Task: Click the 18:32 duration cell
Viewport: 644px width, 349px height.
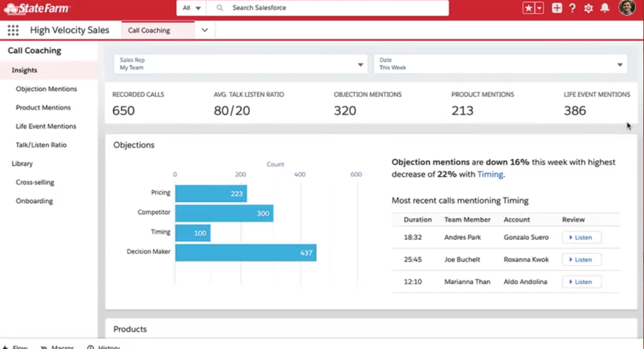Action: click(x=413, y=238)
